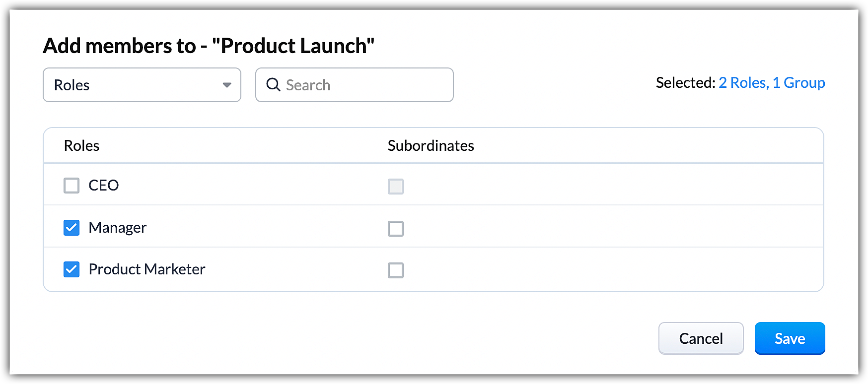Uncheck the Manager role checkbox
The width and height of the screenshot is (868, 384).
tap(72, 228)
